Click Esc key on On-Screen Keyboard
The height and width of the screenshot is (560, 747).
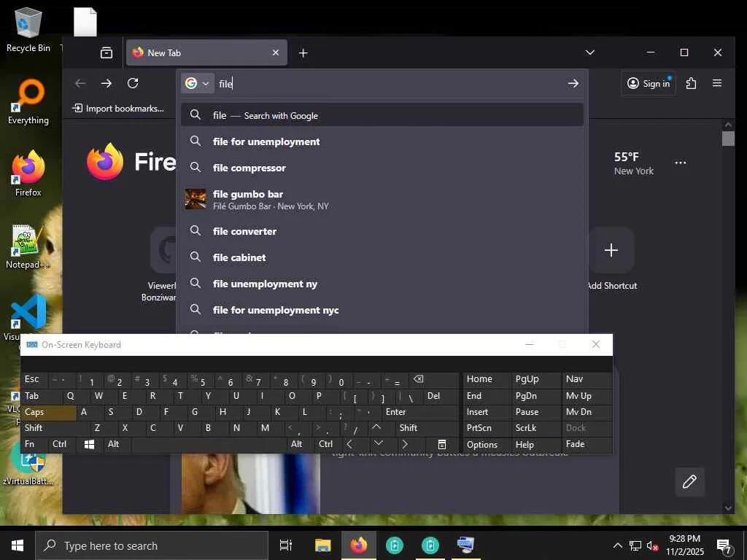point(34,379)
